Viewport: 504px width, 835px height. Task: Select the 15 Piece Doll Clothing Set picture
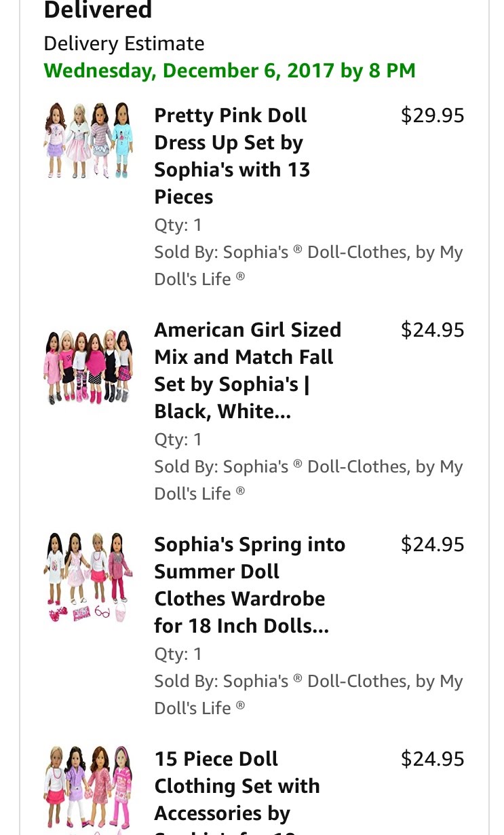tap(88, 787)
